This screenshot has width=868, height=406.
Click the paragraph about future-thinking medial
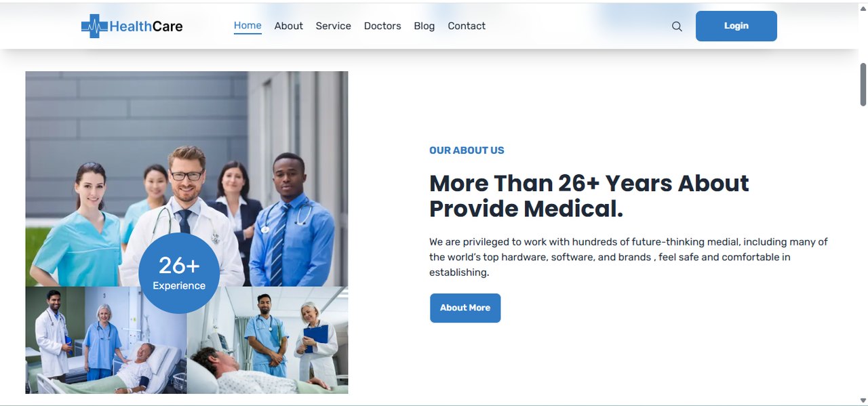(629, 257)
